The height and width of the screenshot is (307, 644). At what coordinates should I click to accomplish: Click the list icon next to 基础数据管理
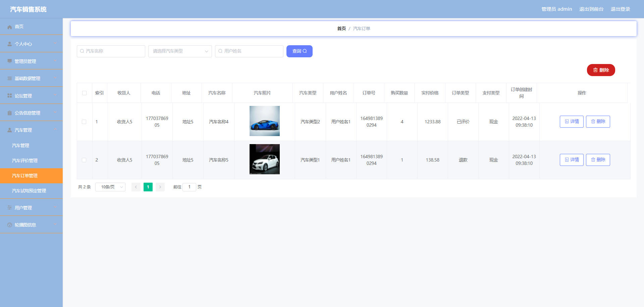10,78
